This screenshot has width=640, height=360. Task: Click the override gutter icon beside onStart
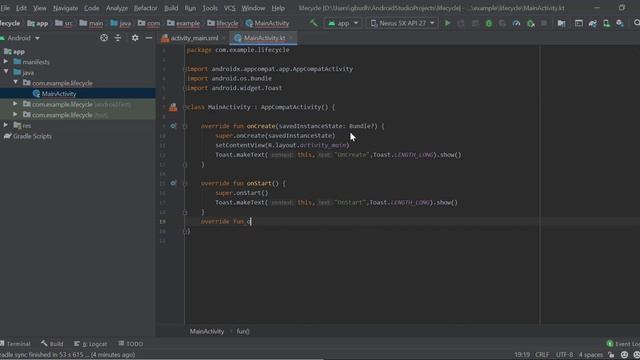[x=173, y=183]
